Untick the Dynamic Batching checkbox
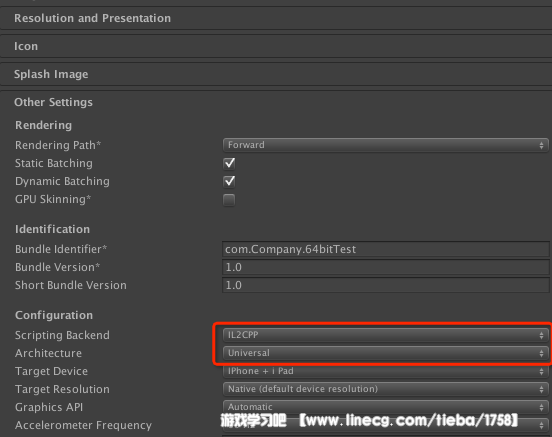The image size is (552, 437). 229,181
